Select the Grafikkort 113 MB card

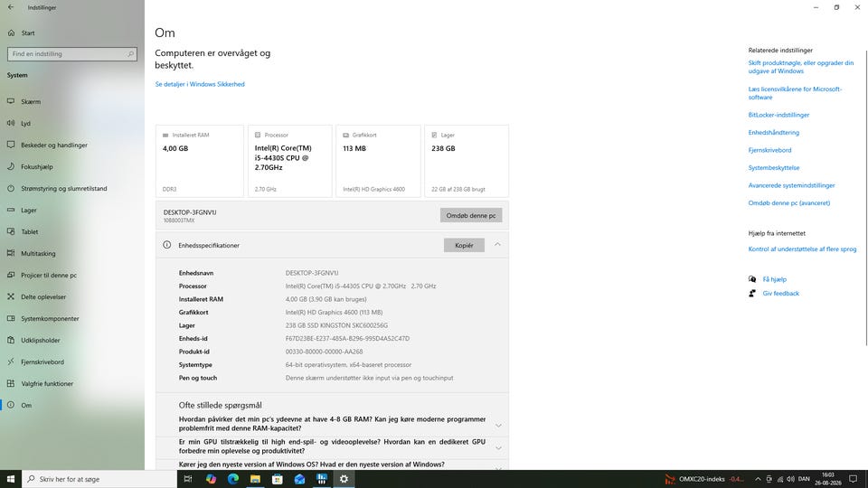(x=378, y=161)
